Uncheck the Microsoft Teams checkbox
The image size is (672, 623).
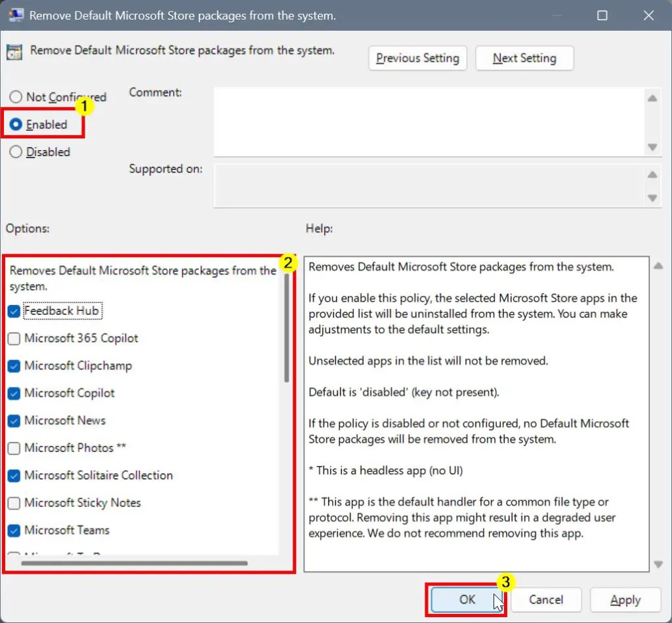tap(14, 530)
